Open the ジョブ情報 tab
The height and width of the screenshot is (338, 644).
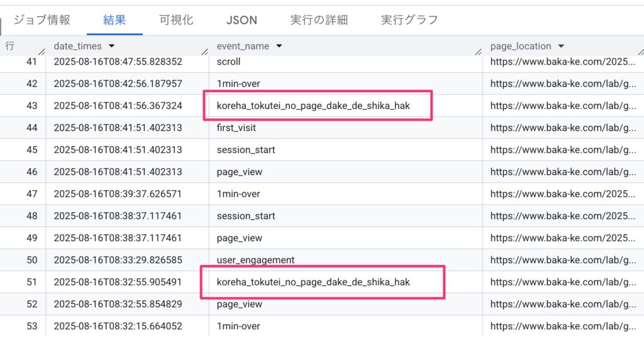[42, 20]
